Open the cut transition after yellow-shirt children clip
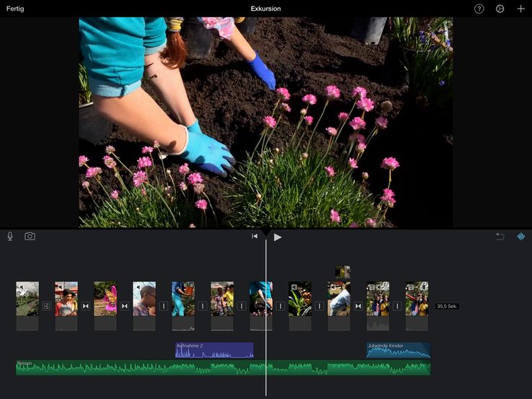532x399 pixels. click(x=241, y=307)
